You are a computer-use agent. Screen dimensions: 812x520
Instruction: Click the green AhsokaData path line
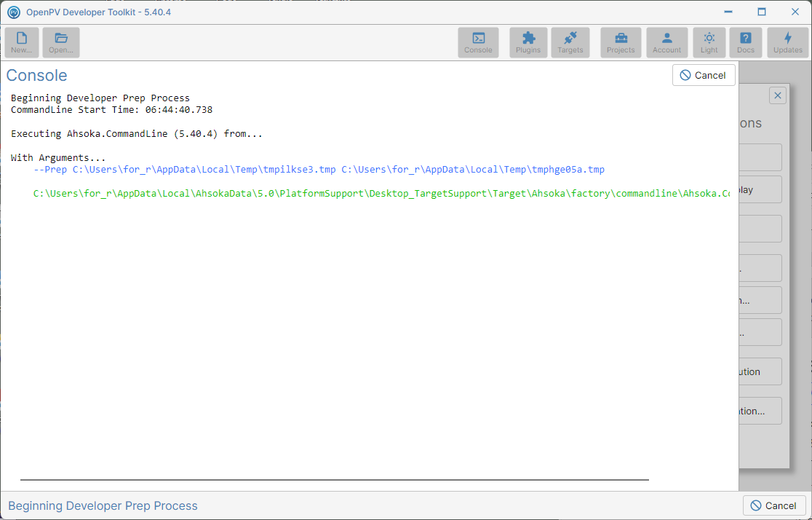click(x=382, y=194)
